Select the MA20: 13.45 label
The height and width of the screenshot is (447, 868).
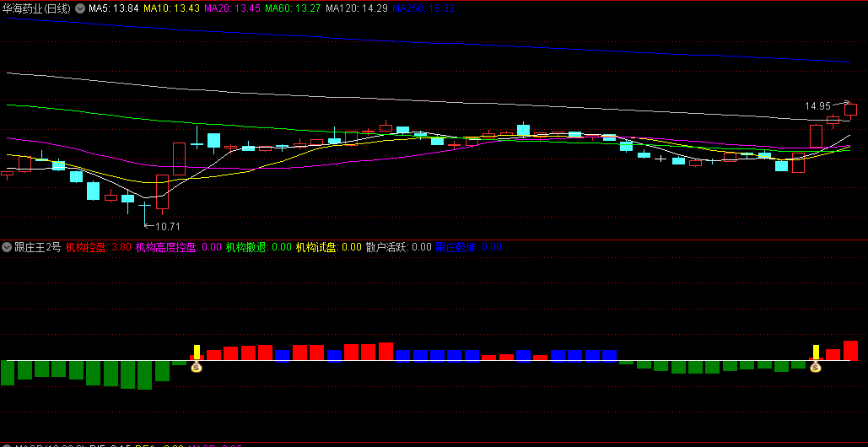tap(232, 8)
